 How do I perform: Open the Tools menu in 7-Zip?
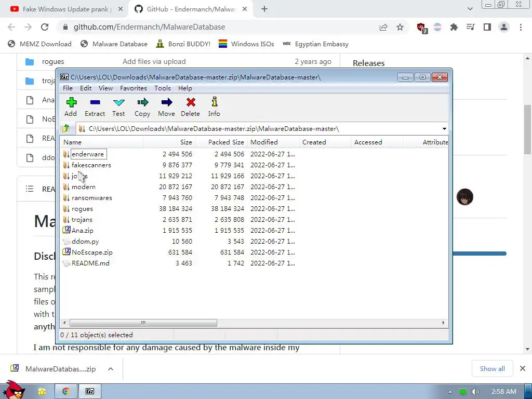point(163,88)
